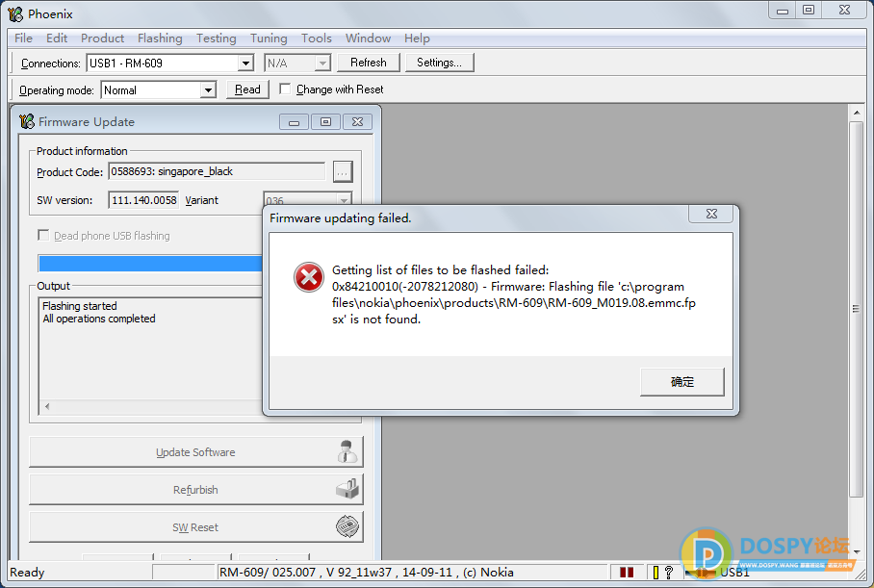Click the Phoenix app icon in title bar
The image size is (874, 588).
click(15, 13)
